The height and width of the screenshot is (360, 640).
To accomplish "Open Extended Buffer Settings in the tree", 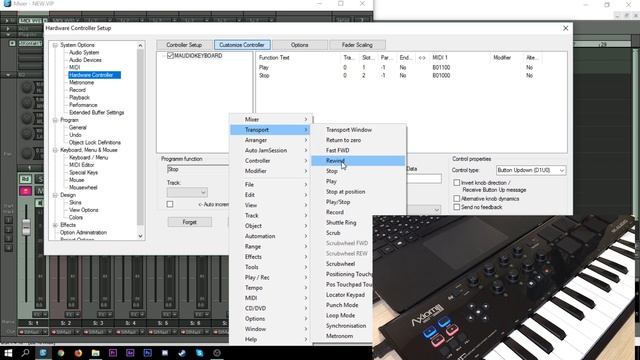I will pos(96,113).
